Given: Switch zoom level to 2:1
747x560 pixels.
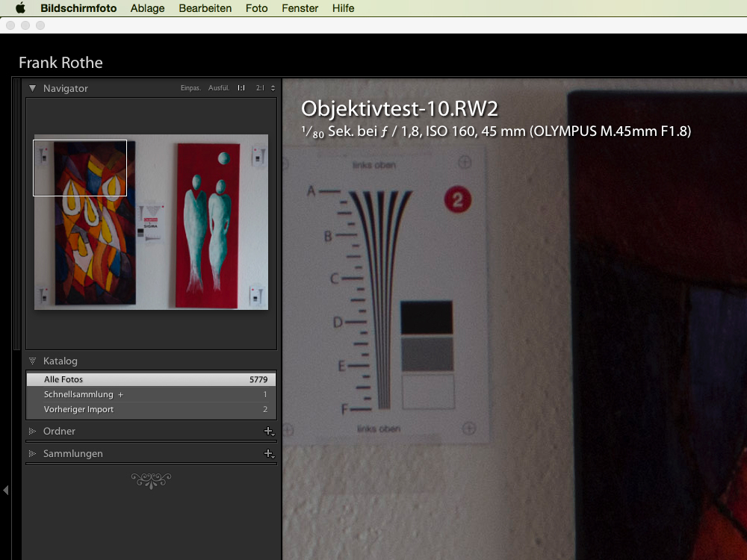Looking at the screenshot, I should tap(260, 88).
